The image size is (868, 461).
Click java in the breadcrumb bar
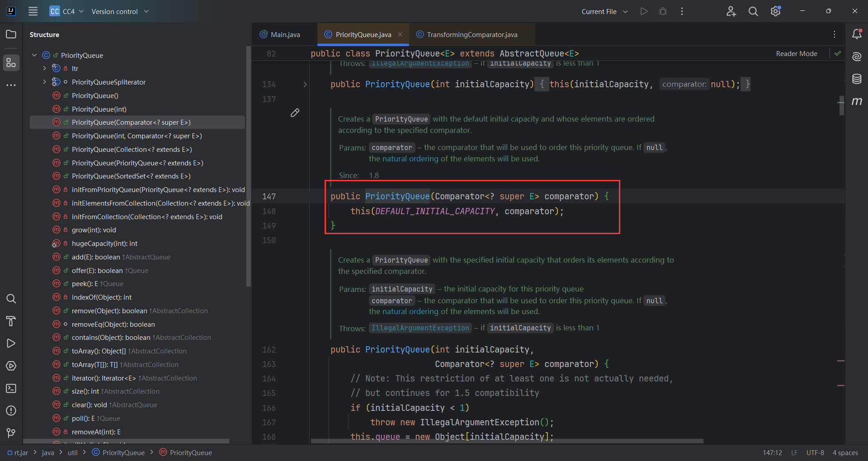click(48, 452)
